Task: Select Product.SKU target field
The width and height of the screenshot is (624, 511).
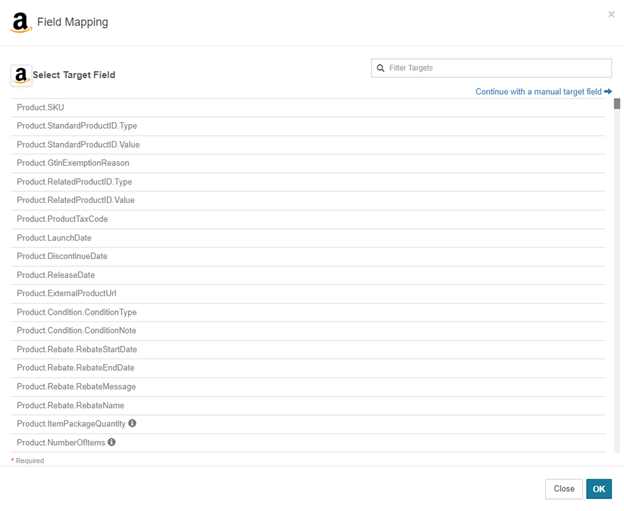Action: (x=308, y=107)
